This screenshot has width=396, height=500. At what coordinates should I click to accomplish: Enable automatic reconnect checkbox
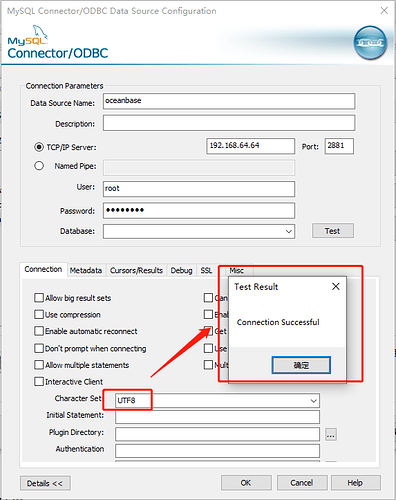coord(39,331)
